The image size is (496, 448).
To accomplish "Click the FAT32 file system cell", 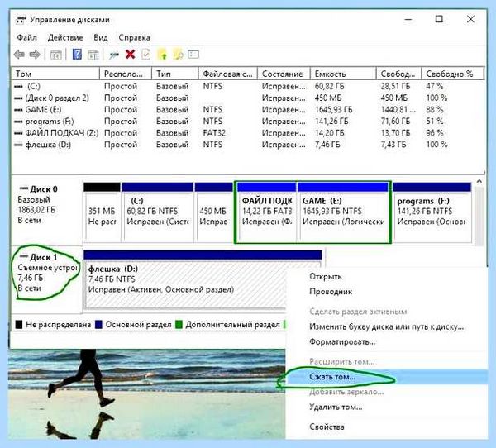I will (x=214, y=133).
